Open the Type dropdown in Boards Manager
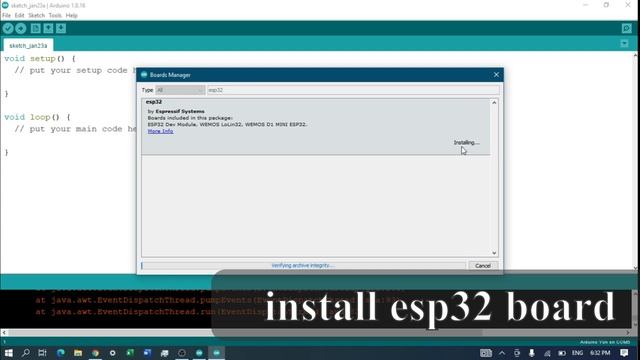Image resolution: width=640 pixels, height=360 pixels. (180, 90)
